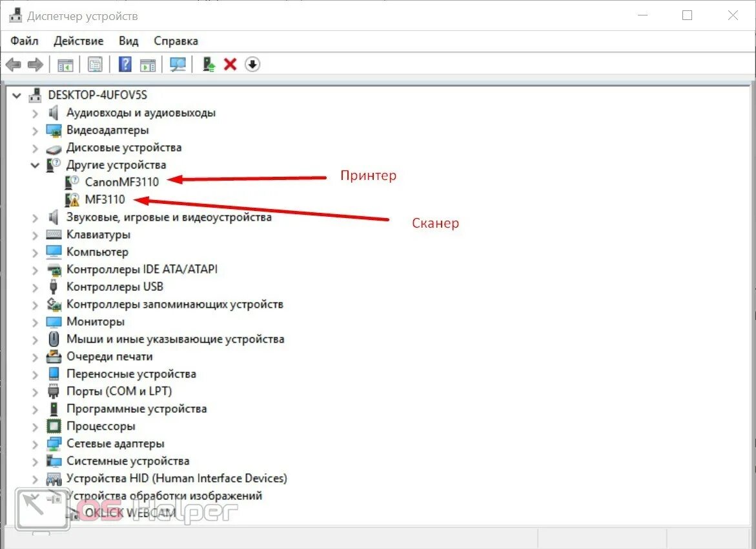Image resolution: width=756 pixels, height=549 pixels.
Task: Expand the Компьютер category
Action: click(x=35, y=253)
